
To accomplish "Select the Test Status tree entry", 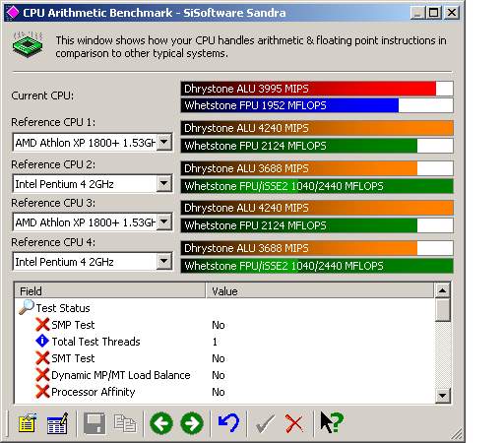I will (x=63, y=308).
